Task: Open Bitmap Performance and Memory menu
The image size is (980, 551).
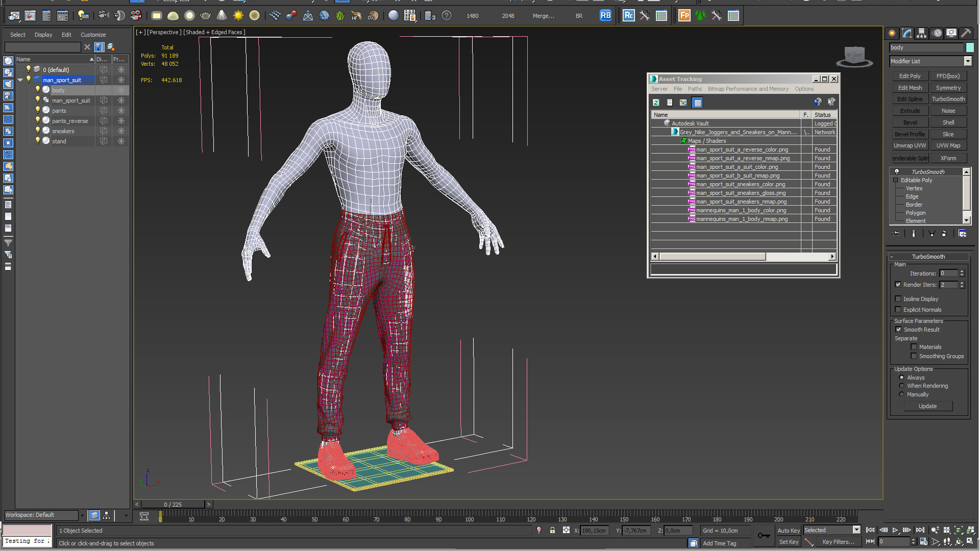Action: (748, 89)
